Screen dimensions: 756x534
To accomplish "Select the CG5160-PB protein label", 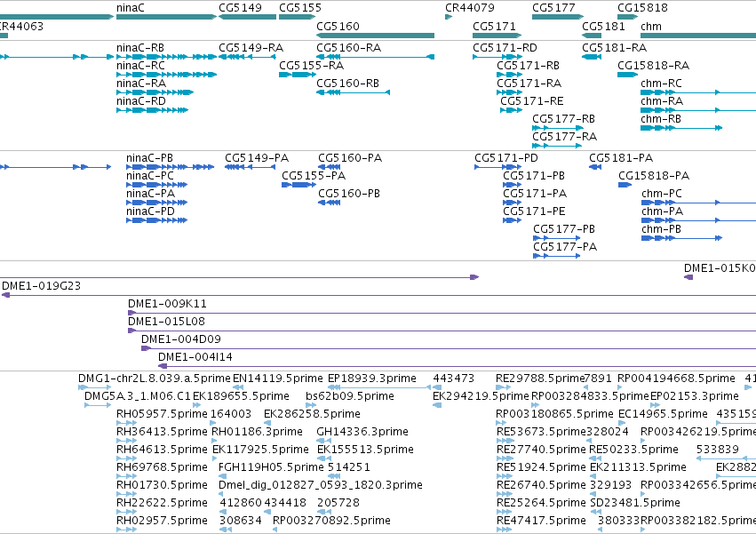I will coord(349,194).
